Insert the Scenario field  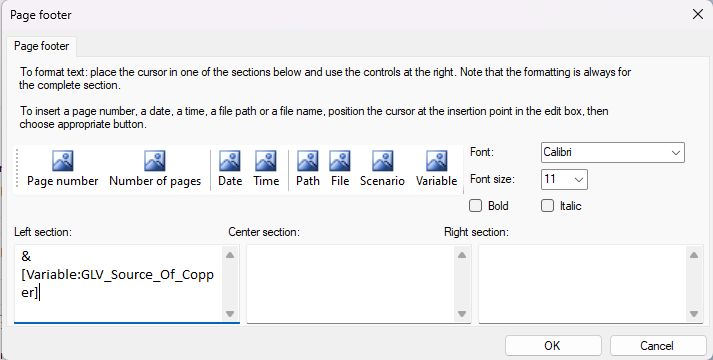pyautogui.click(x=382, y=169)
